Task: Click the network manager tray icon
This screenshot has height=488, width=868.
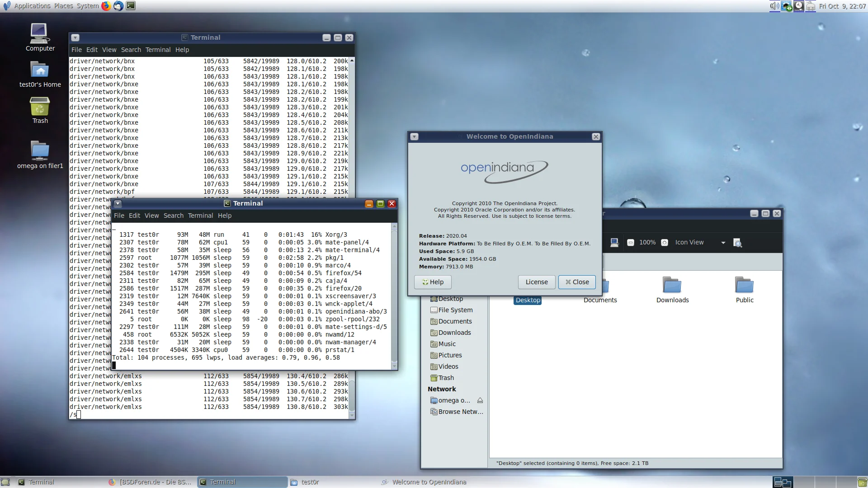Action: [x=787, y=6]
